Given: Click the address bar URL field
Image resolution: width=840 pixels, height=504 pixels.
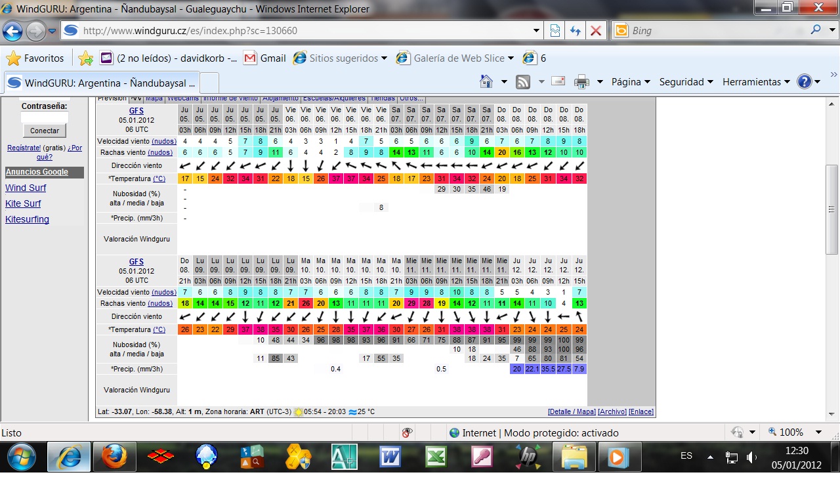Looking at the screenshot, I should [x=295, y=31].
